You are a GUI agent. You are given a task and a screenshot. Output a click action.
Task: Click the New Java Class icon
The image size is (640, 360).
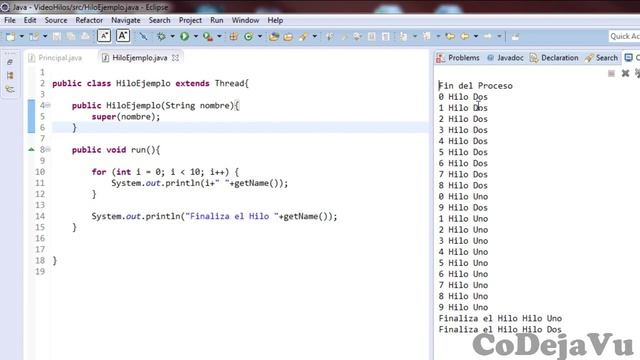coord(248,37)
